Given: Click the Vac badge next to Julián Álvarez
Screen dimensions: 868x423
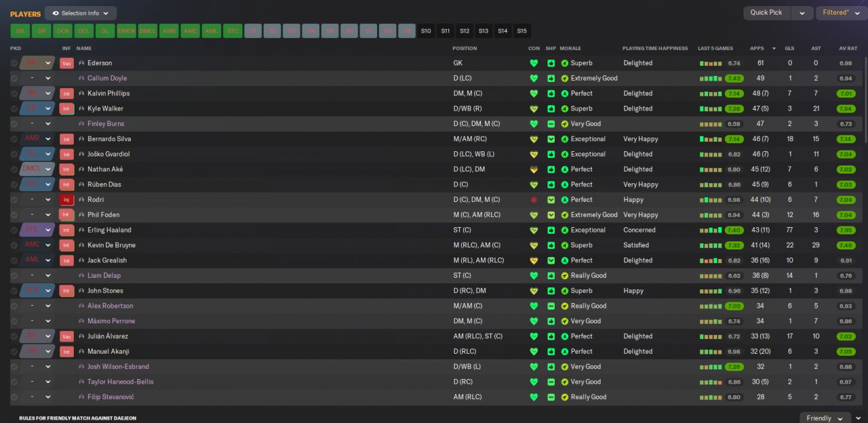Looking at the screenshot, I should (x=66, y=336).
